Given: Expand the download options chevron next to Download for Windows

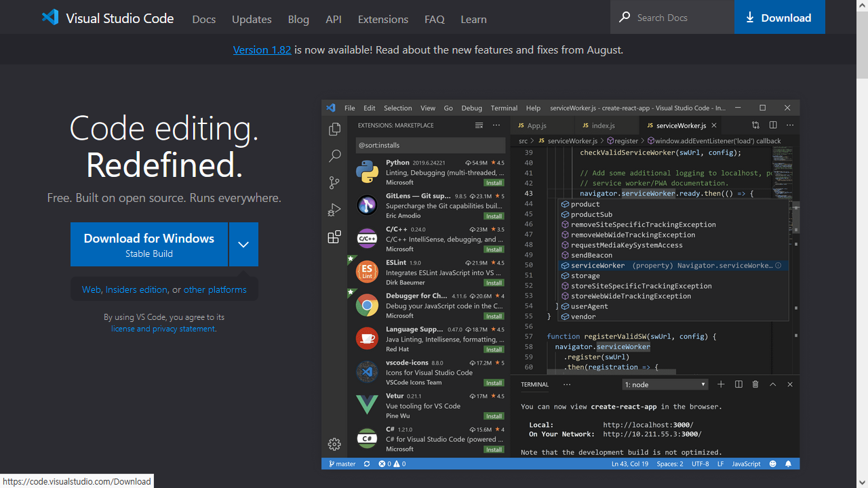Looking at the screenshot, I should tap(243, 245).
